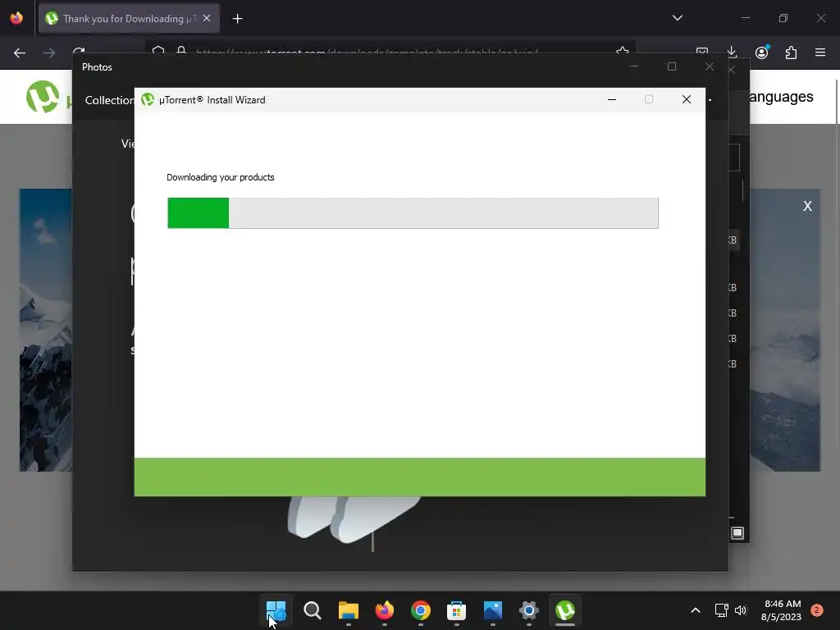
Task: Select the µTorrent taskbar icon
Action: tap(565, 610)
